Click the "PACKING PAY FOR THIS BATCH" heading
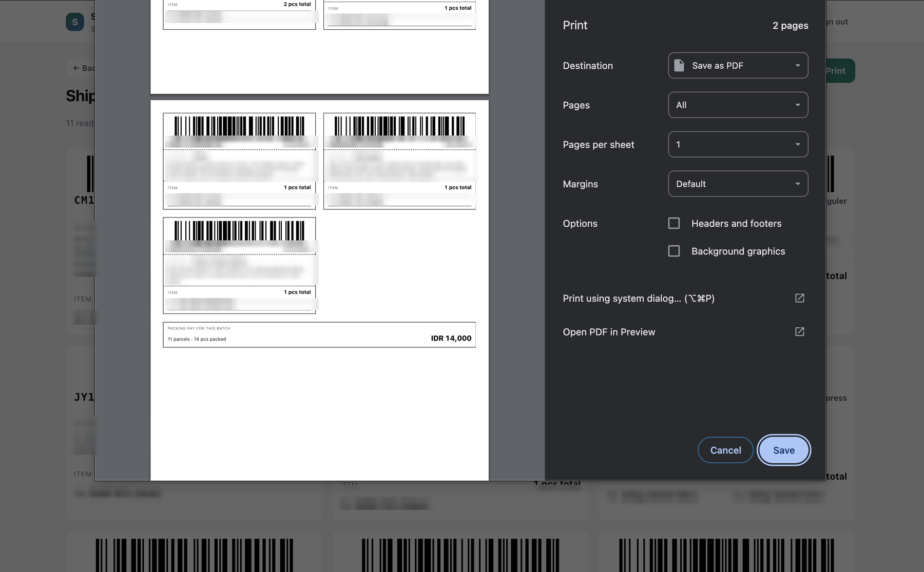 pos(199,328)
